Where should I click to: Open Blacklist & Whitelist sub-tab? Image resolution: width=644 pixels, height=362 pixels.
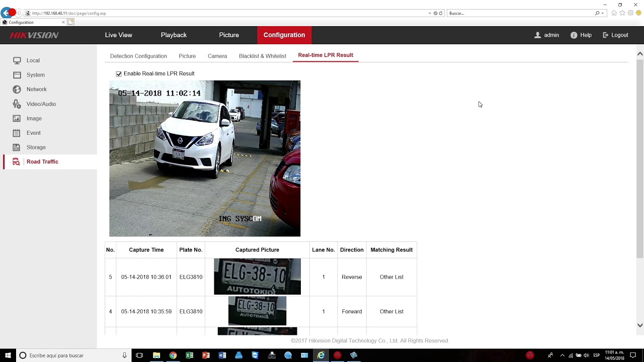262,56
